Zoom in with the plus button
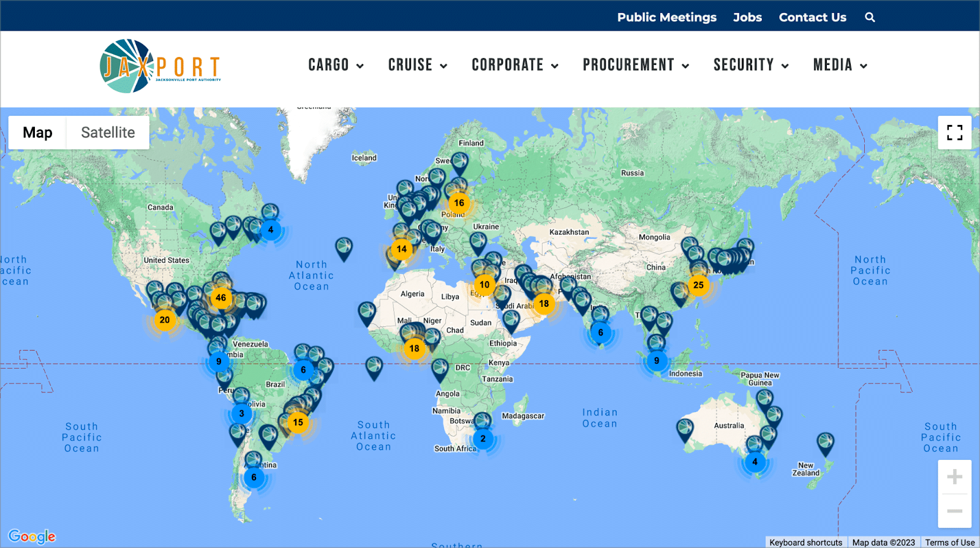 [954, 477]
